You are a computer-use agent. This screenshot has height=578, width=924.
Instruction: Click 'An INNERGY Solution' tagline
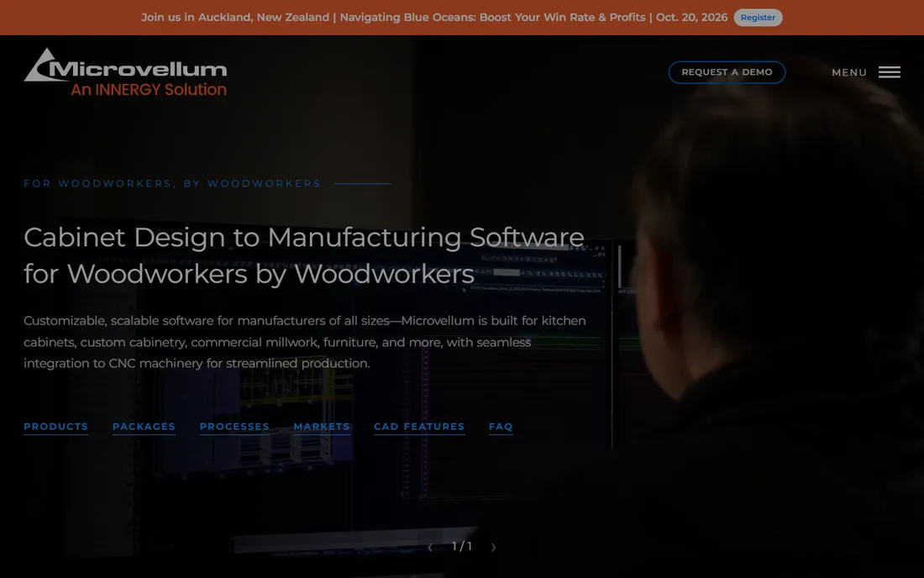click(x=149, y=90)
